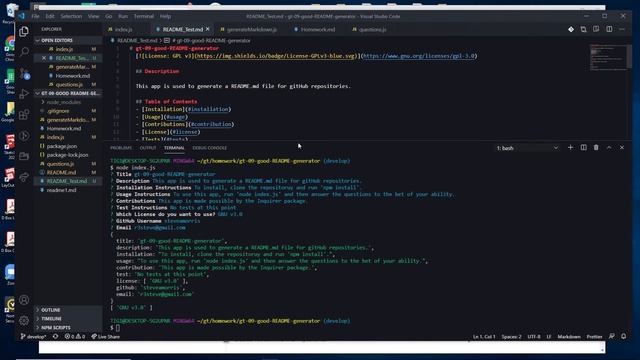Open the Extensions view
This screenshot has width=640, height=360.
pyautogui.click(x=24, y=115)
